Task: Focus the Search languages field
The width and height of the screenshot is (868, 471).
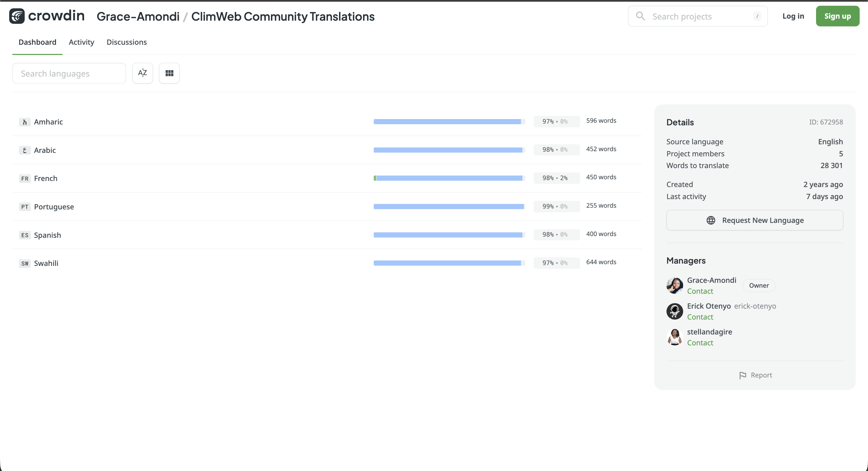Action: [x=69, y=73]
